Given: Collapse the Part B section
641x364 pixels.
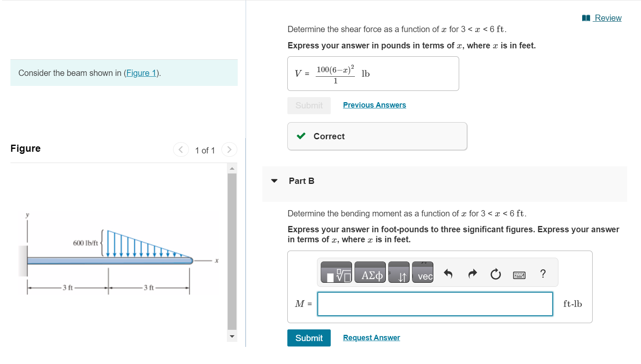Looking at the screenshot, I should 274,181.
